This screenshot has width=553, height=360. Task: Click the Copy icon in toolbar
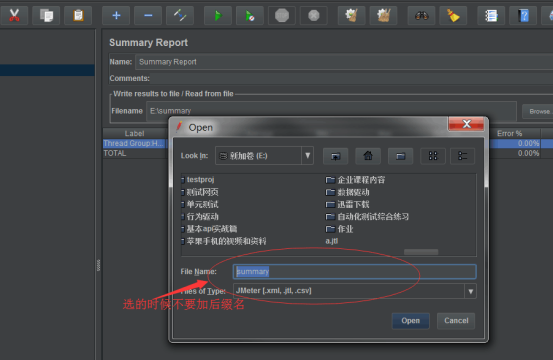click(x=46, y=16)
